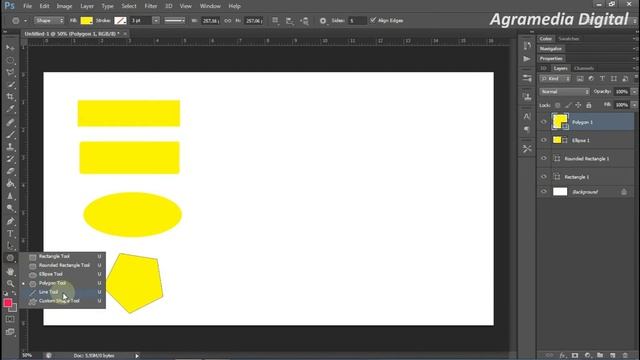Open the Filter menu
Screen dimensions: 640x360
[151, 6]
